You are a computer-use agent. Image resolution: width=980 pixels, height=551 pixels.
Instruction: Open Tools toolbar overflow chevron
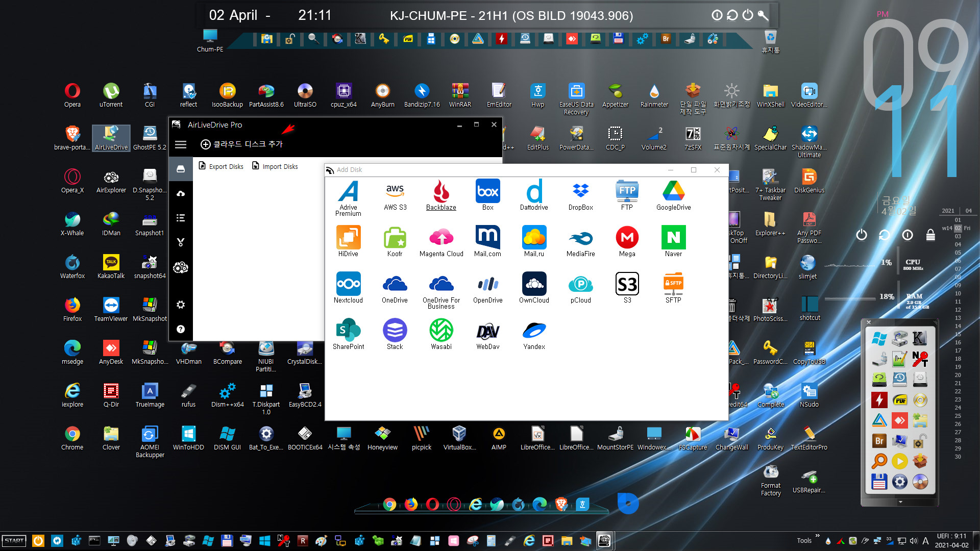(x=817, y=536)
